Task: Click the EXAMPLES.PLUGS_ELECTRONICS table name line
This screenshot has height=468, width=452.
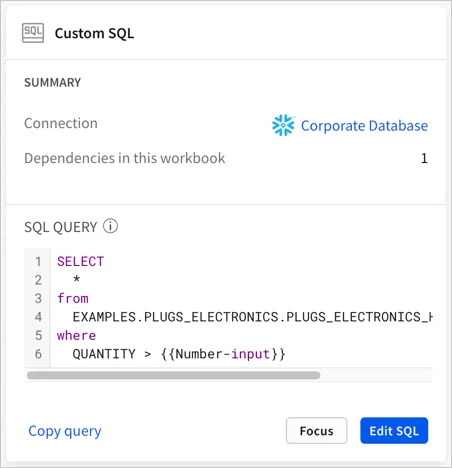Action: [x=252, y=317]
